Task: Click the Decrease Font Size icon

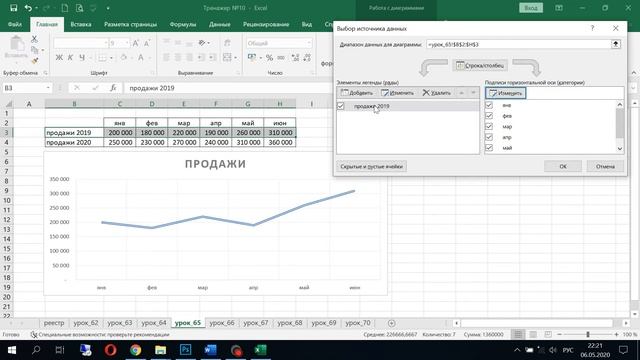Action: [x=147, y=43]
